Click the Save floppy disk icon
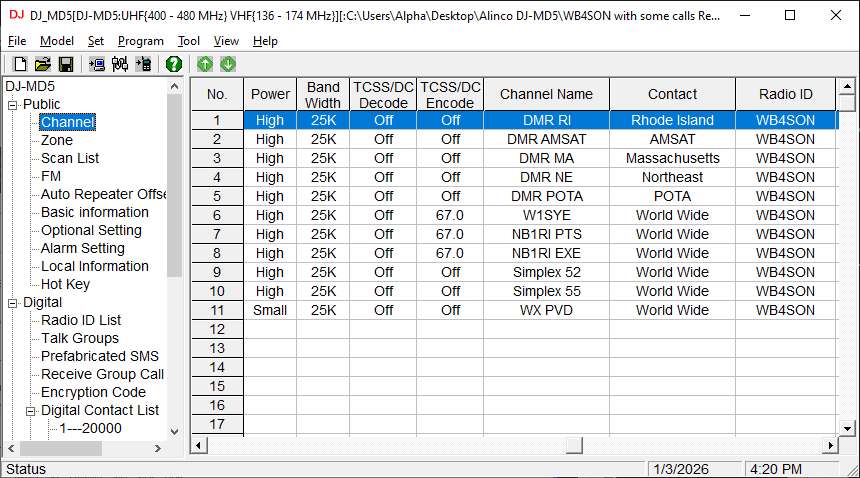860x478 pixels. (x=66, y=64)
